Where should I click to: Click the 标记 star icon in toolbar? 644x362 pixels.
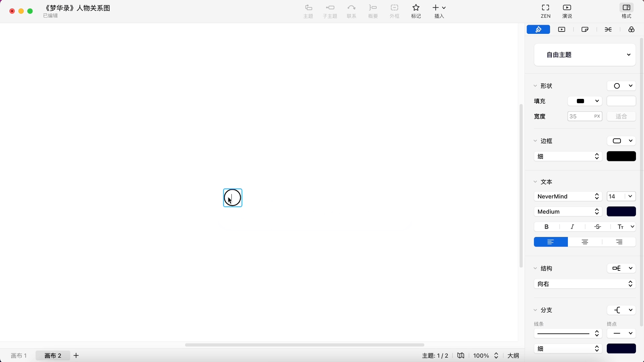(x=416, y=8)
